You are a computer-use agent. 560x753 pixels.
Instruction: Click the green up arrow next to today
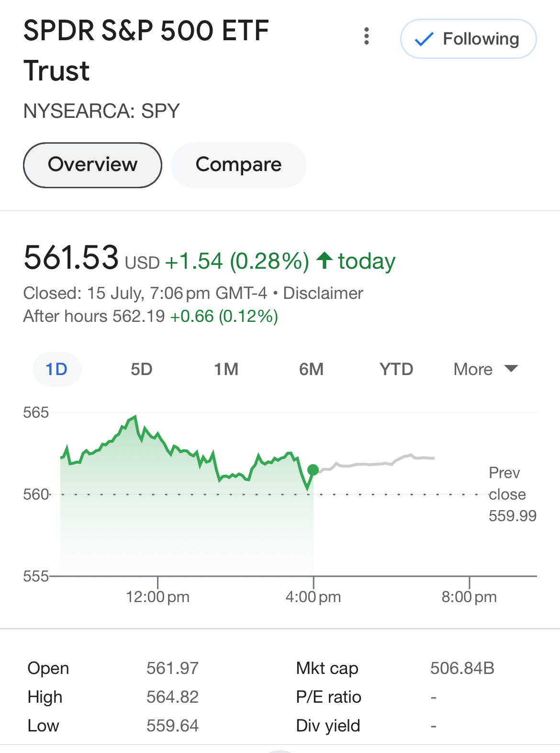tap(325, 261)
